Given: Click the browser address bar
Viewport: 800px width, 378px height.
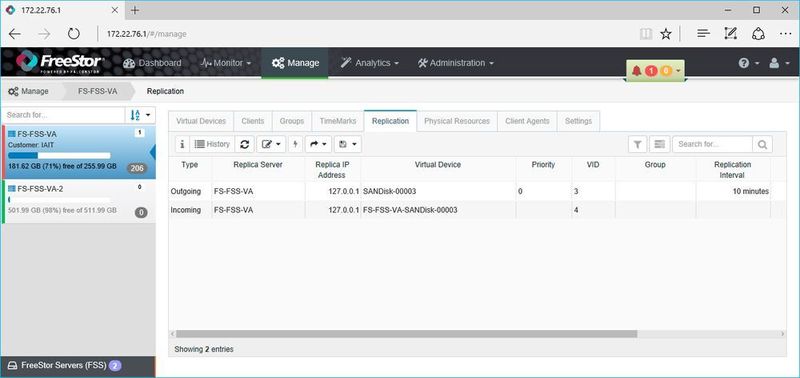Looking at the screenshot, I should (x=365, y=34).
